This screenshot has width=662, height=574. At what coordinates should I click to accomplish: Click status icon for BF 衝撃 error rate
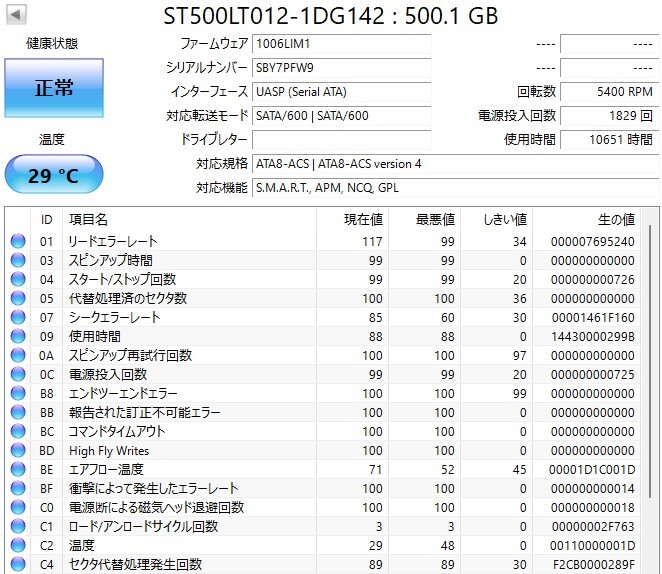tap(18, 488)
